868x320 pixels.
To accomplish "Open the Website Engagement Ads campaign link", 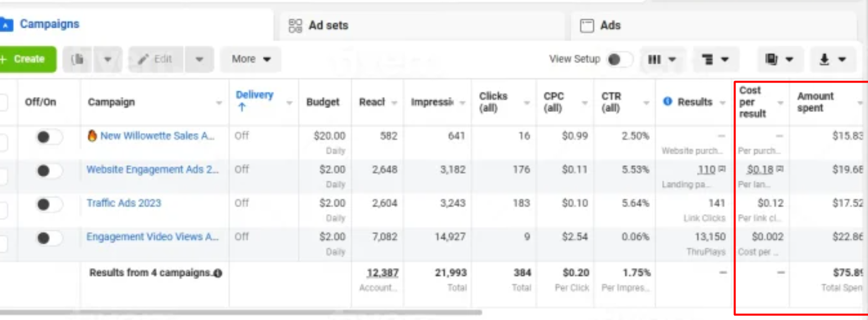I will coord(152,170).
